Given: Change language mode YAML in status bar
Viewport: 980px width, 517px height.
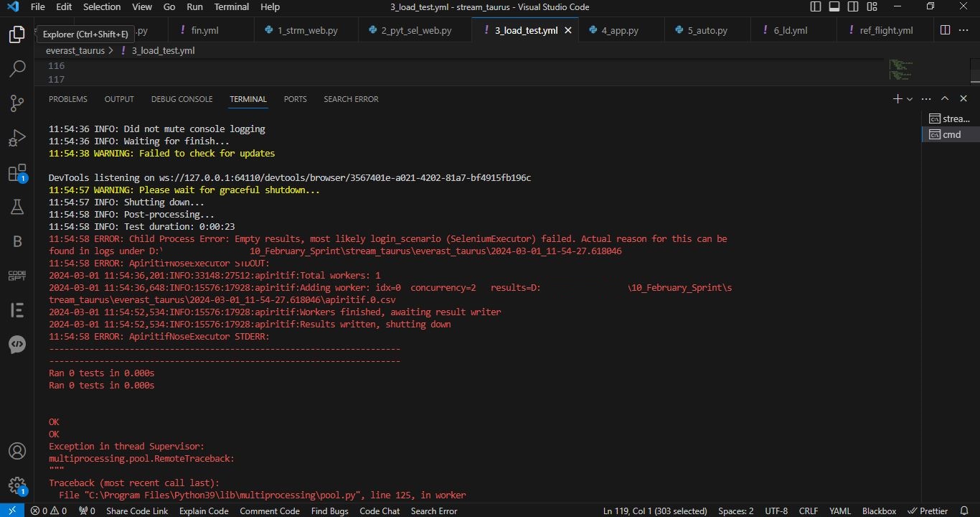Looking at the screenshot, I should tap(840, 511).
